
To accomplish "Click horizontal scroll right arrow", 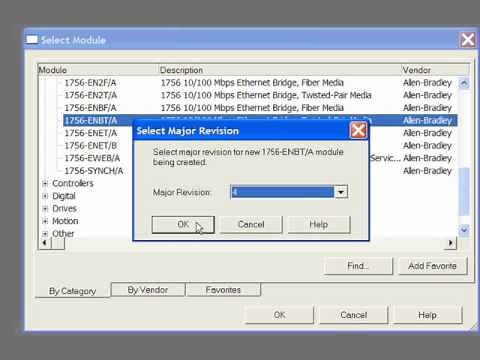I will click(x=450, y=243).
